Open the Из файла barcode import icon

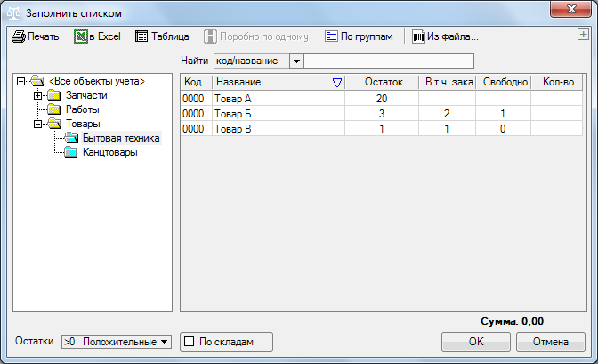click(417, 37)
